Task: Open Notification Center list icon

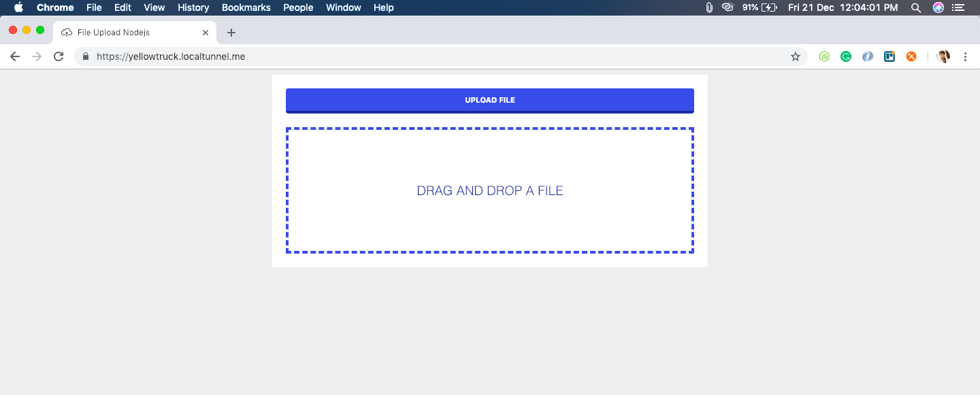Action: pos(960,7)
